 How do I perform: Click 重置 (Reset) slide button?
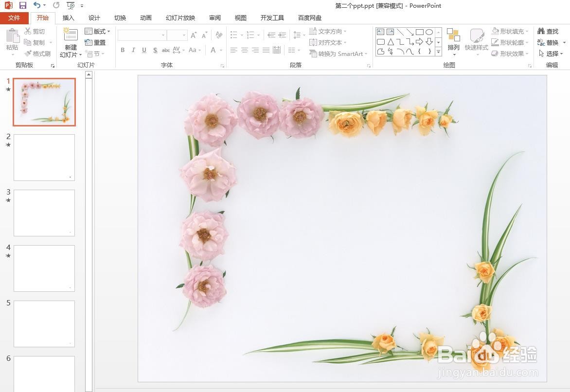click(x=95, y=42)
